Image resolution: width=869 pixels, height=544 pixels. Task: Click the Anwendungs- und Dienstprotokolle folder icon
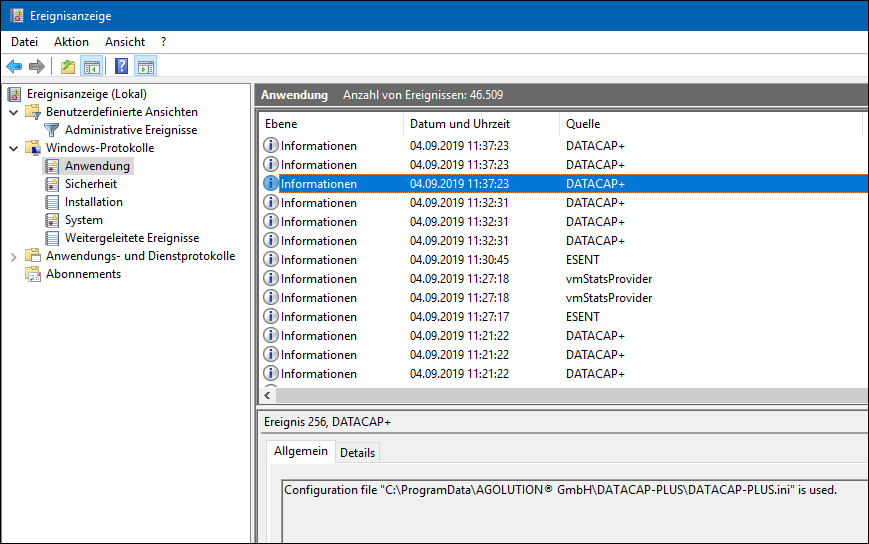[x=33, y=255]
